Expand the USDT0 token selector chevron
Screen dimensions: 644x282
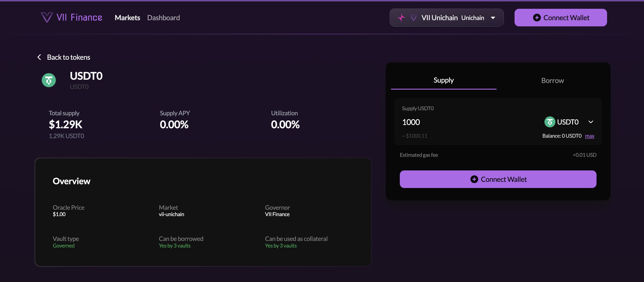pos(591,122)
